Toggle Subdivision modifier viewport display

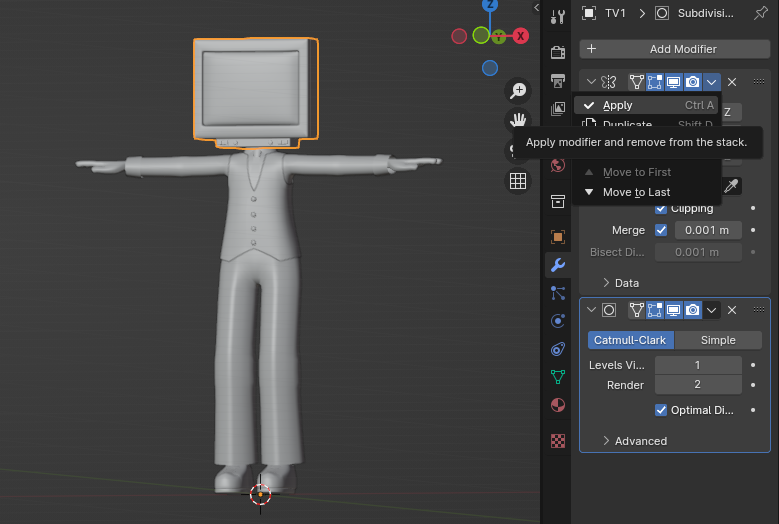point(673,310)
